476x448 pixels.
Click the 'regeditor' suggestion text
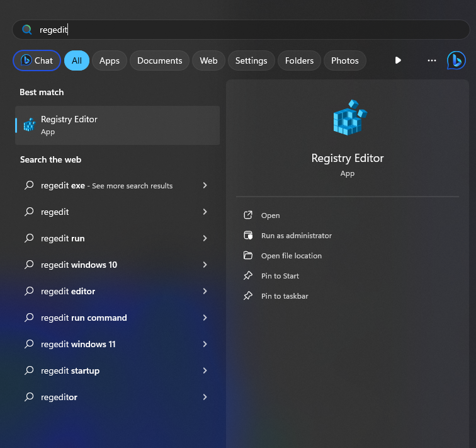pos(59,398)
